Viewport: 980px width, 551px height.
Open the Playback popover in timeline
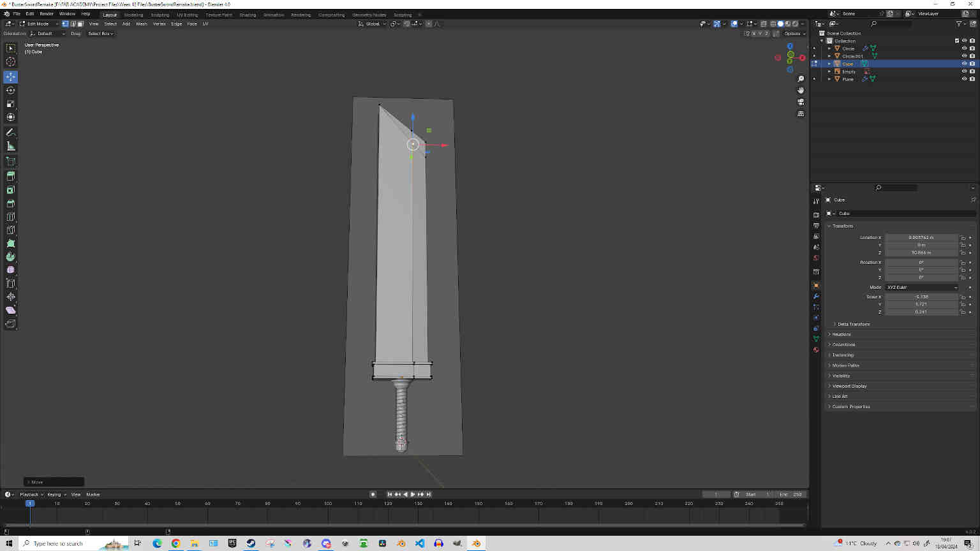[31, 494]
